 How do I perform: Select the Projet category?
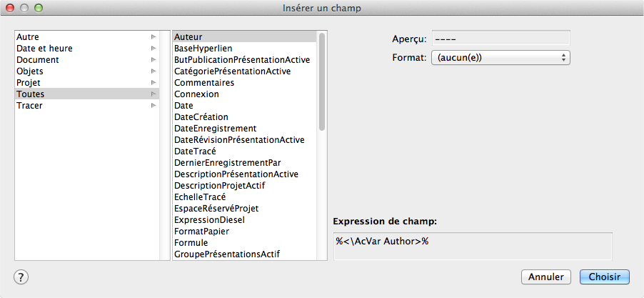point(29,82)
